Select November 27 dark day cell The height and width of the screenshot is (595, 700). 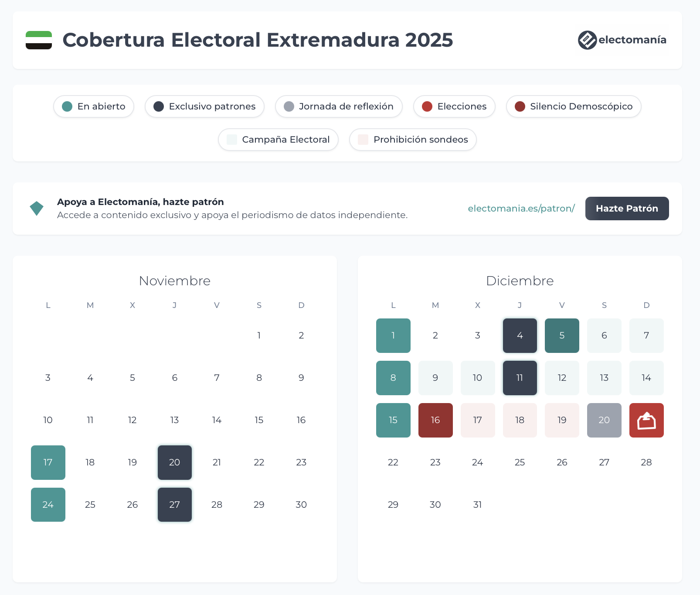point(175,505)
